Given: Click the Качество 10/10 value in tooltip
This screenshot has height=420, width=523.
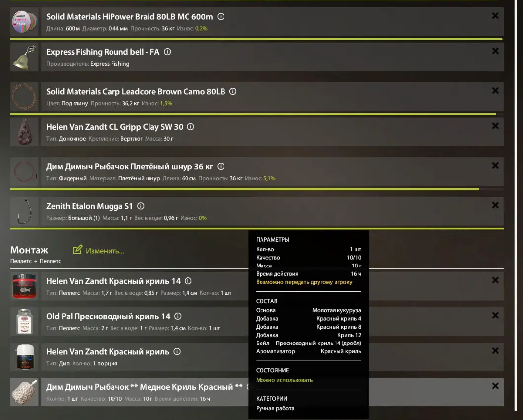Looking at the screenshot, I should [x=354, y=258].
